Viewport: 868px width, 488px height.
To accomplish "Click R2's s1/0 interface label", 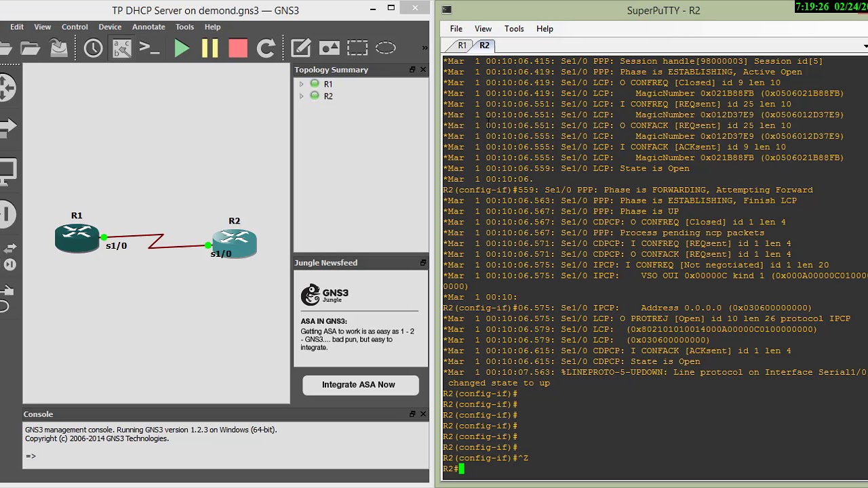I will click(x=221, y=254).
